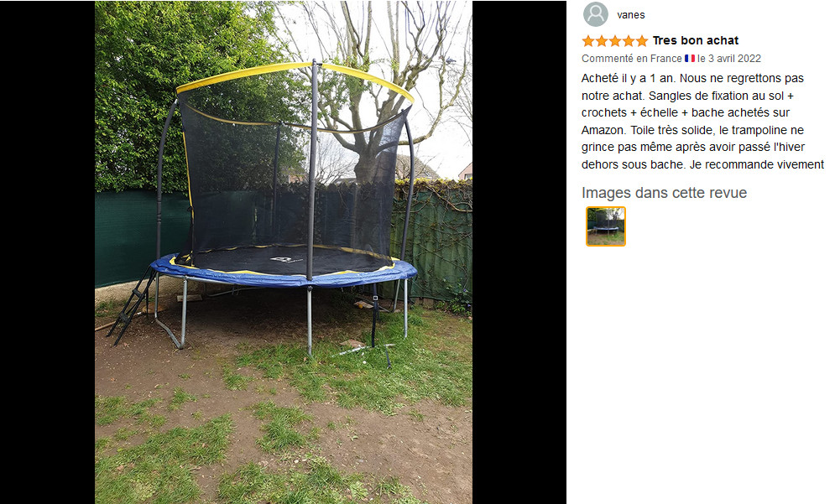The height and width of the screenshot is (504, 835).
Task: Open the username vanes
Action: click(631, 15)
